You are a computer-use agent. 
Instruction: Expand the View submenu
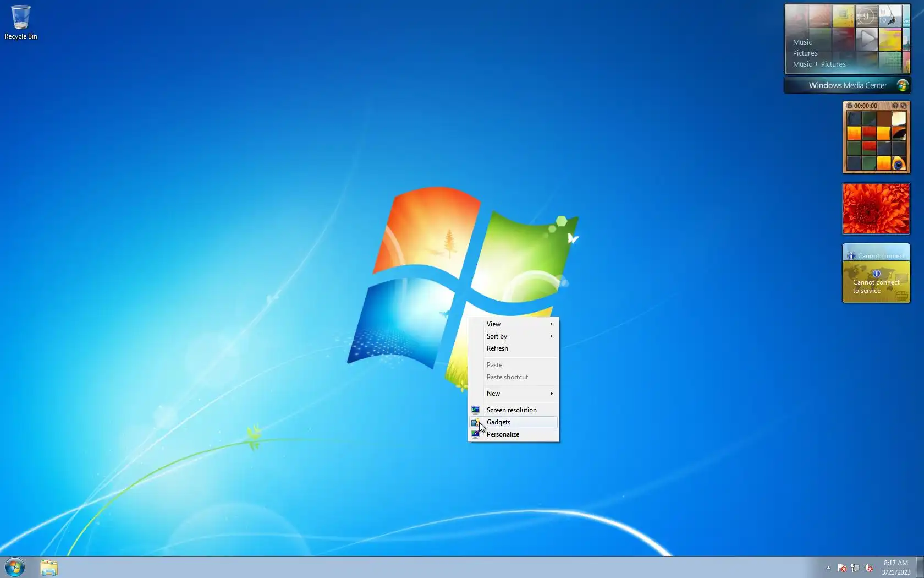514,324
